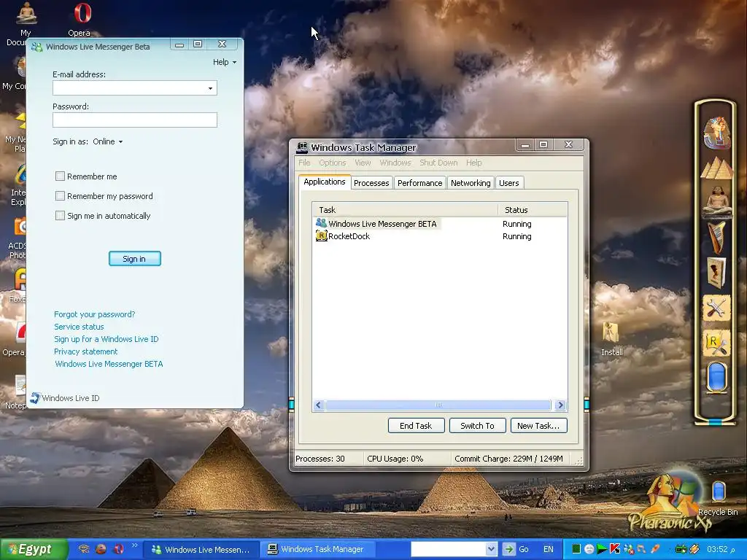Open the File menu in Task Manager
The width and height of the screenshot is (747, 560).
tap(304, 163)
